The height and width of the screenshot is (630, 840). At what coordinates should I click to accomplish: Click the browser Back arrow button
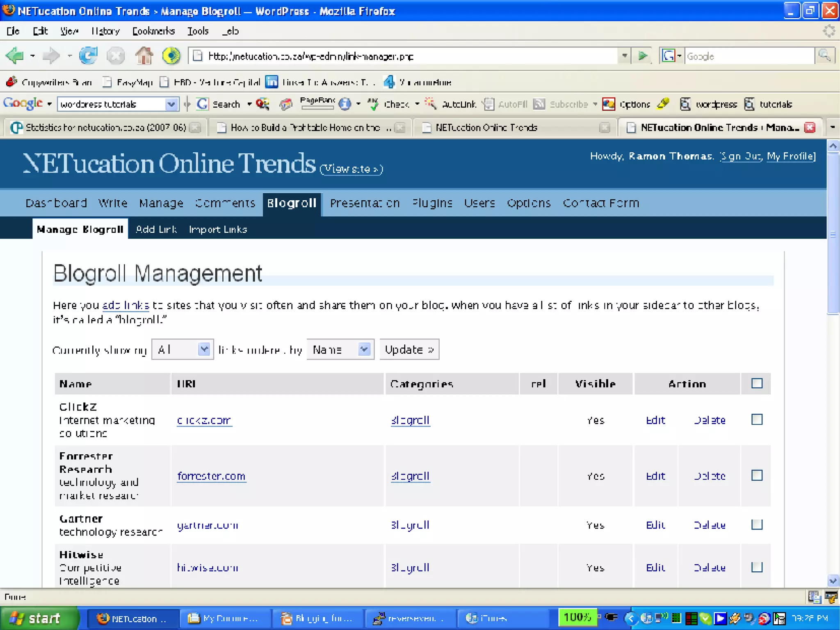(15, 56)
